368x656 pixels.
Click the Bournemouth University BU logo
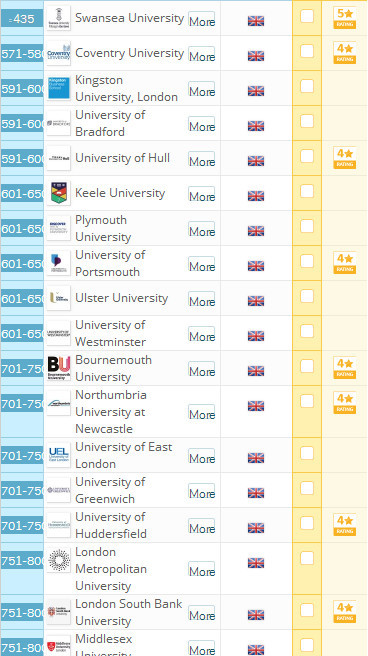pos(59,368)
